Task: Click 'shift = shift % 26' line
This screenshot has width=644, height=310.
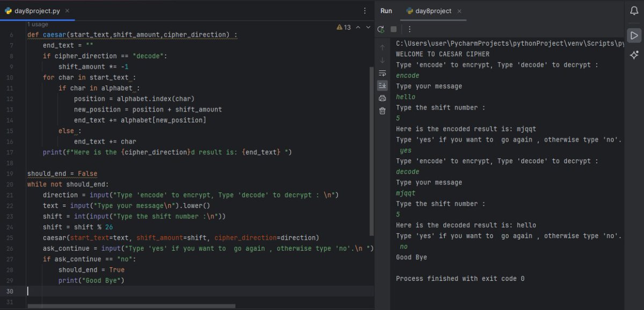Action: (78, 227)
